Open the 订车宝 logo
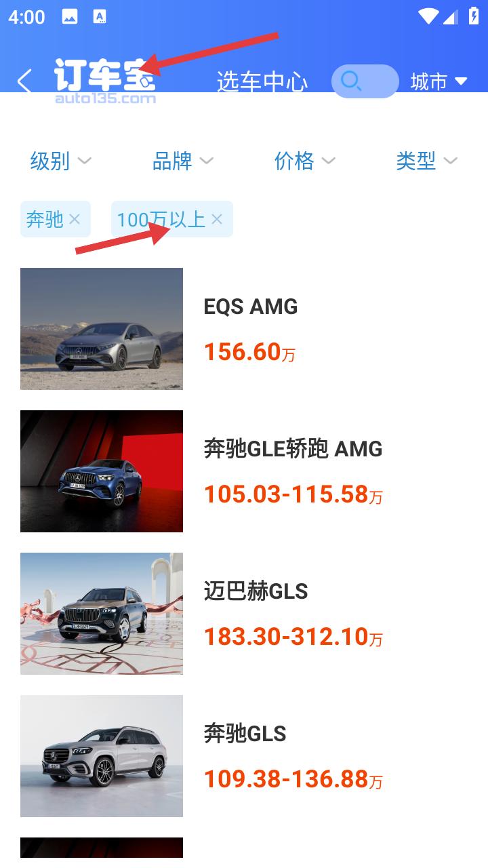This screenshot has height=868, width=488. point(105,81)
